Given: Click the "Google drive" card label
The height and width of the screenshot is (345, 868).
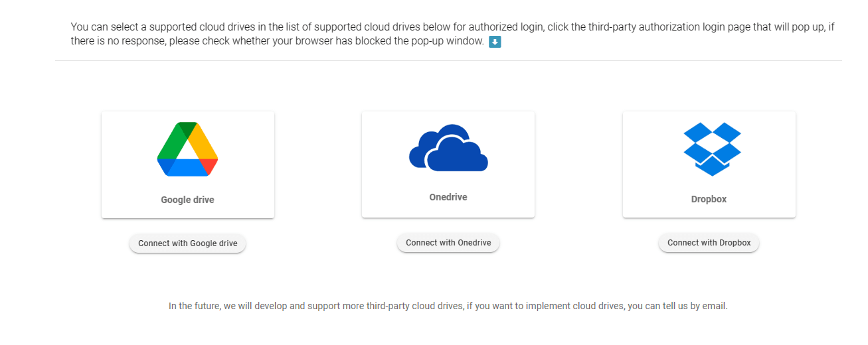Looking at the screenshot, I should [187, 200].
